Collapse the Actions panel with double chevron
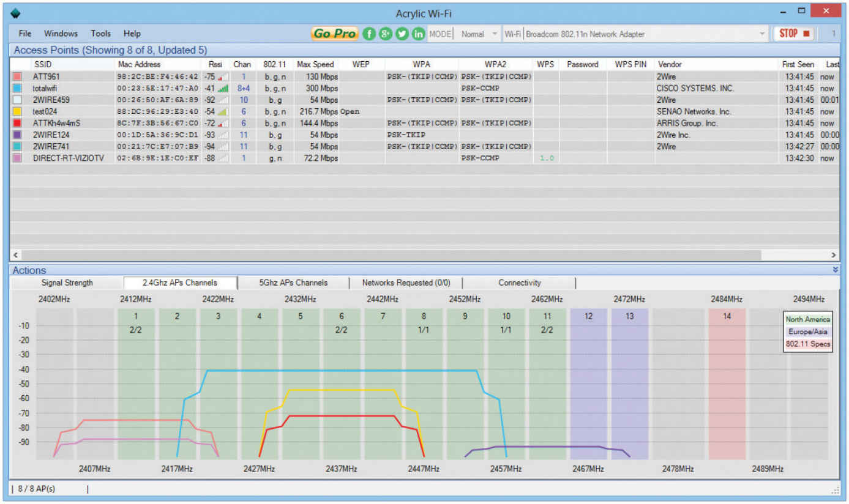849x504 pixels. (836, 270)
